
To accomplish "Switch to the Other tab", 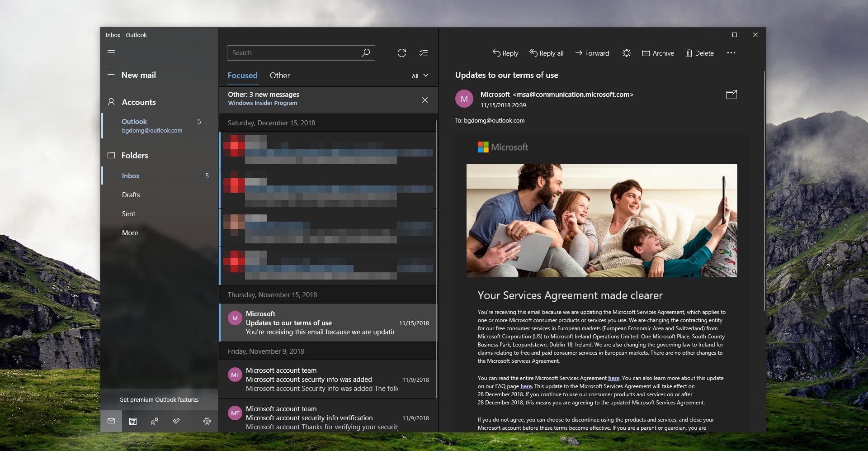I will point(280,76).
